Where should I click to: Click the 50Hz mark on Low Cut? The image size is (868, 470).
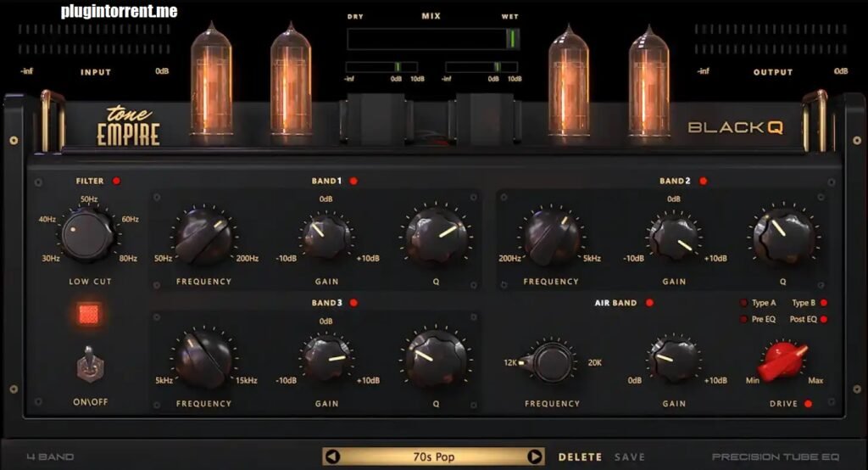tap(88, 199)
